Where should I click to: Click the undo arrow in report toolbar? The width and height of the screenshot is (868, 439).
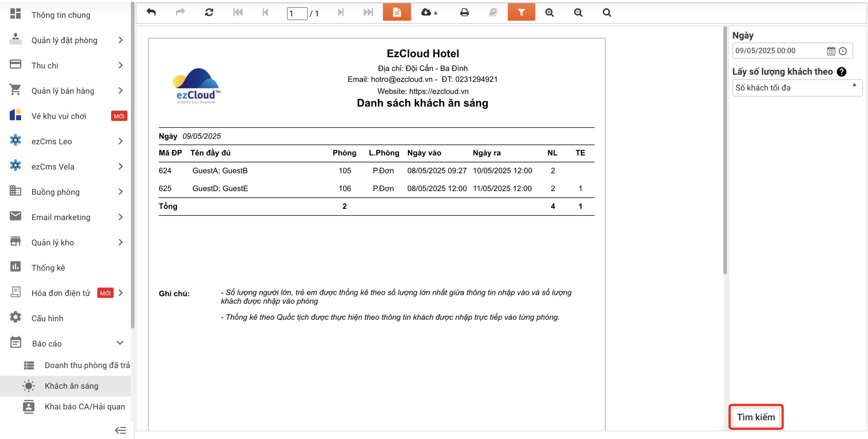tap(151, 13)
